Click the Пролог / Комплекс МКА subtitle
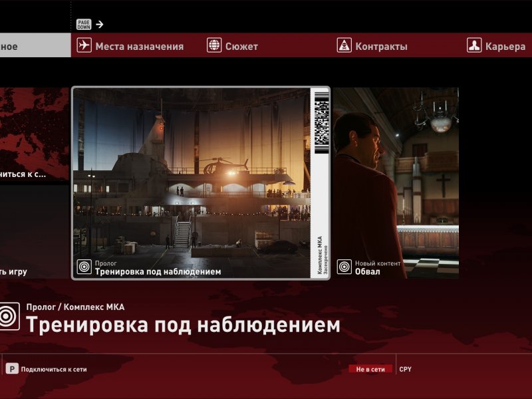532x399 pixels. coord(75,307)
